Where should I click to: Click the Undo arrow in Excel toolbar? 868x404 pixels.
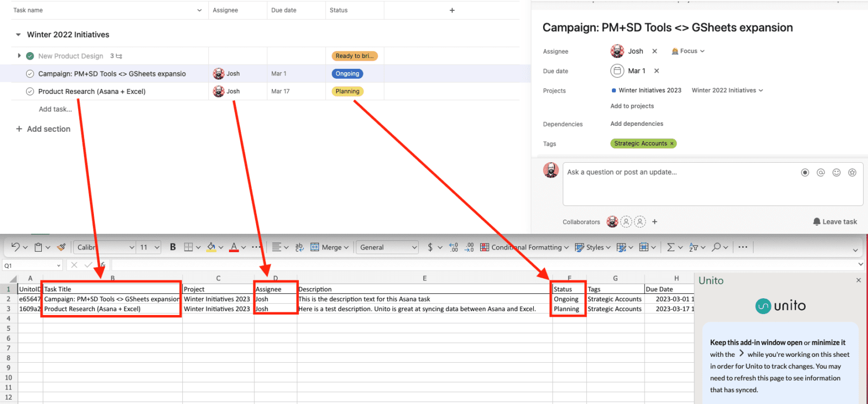tap(15, 247)
